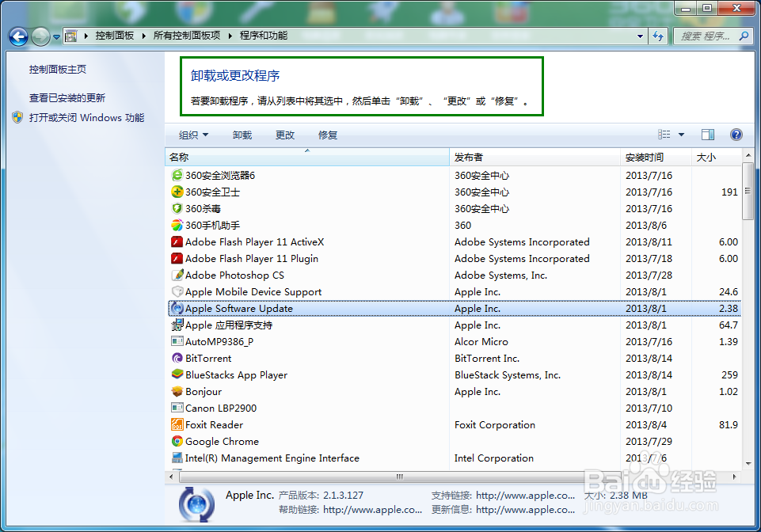The height and width of the screenshot is (532, 761).
Task: Toggle the preview pane icon
Action: tap(708, 135)
